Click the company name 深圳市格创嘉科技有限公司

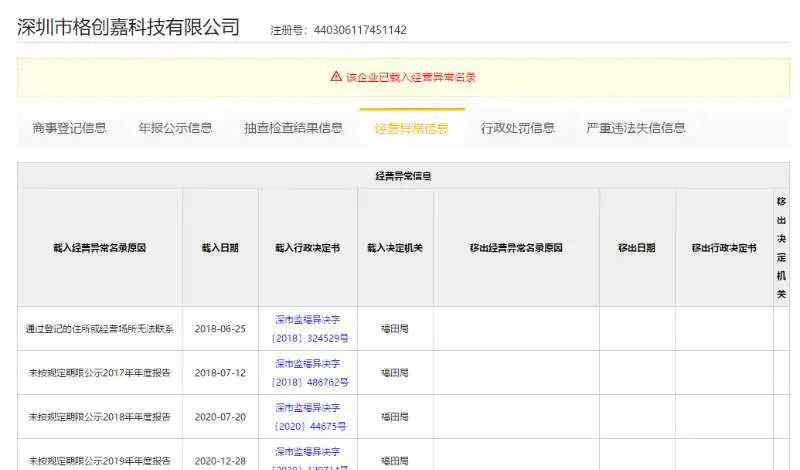128,27
